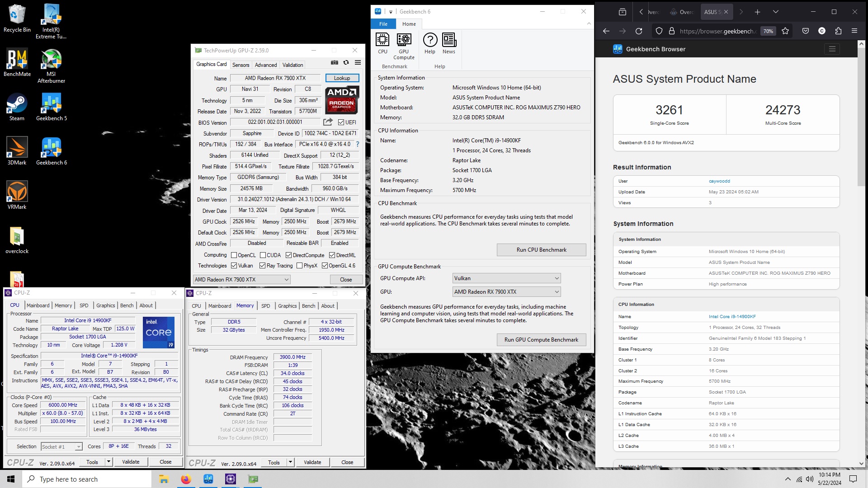Open GPU Compute API Vulkan dropdown
Viewport: 868px width, 488px height.
[506, 278]
